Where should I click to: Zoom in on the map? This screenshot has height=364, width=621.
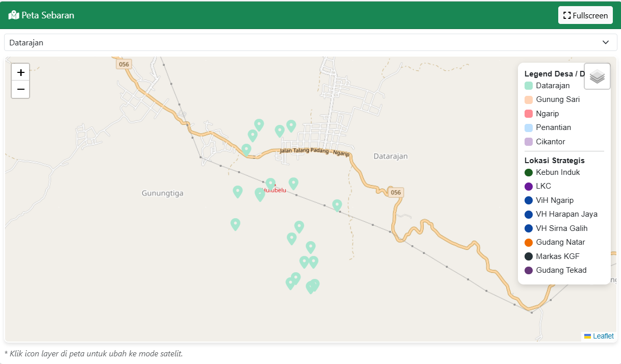[20, 72]
